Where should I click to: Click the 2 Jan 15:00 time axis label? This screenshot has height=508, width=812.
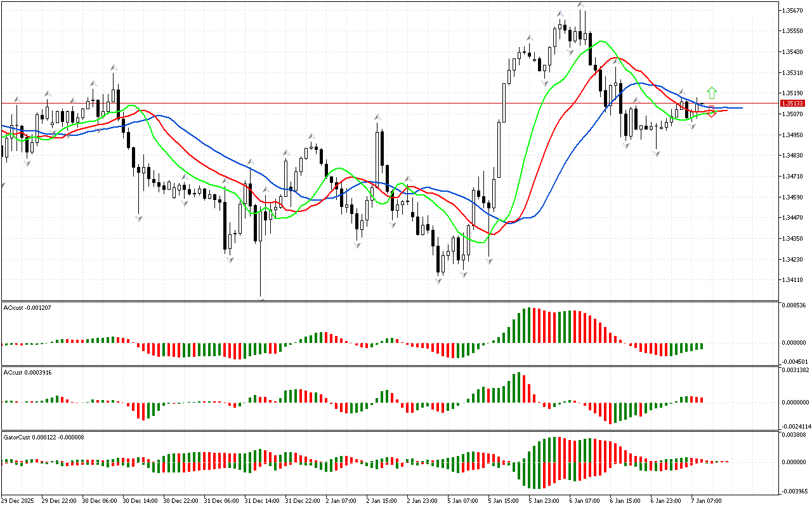pyautogui.click(x=381, y=501)
